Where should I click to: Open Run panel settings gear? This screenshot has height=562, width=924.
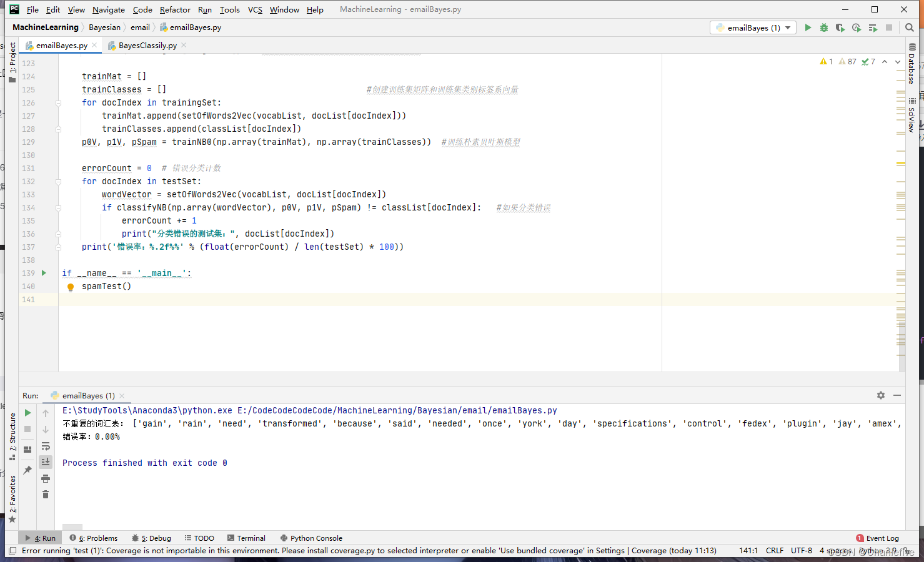(881, 395)
